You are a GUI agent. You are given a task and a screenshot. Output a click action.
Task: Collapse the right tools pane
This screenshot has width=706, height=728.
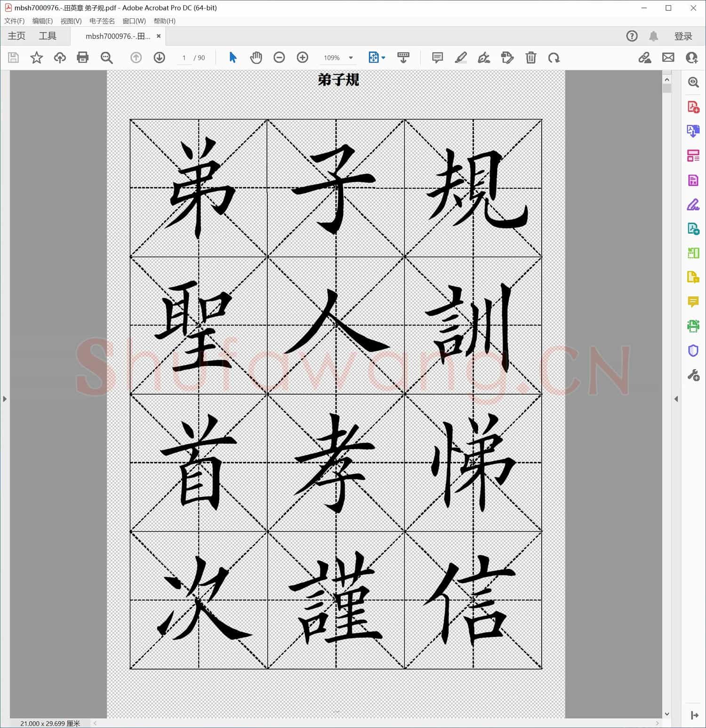tap(676, 399)
